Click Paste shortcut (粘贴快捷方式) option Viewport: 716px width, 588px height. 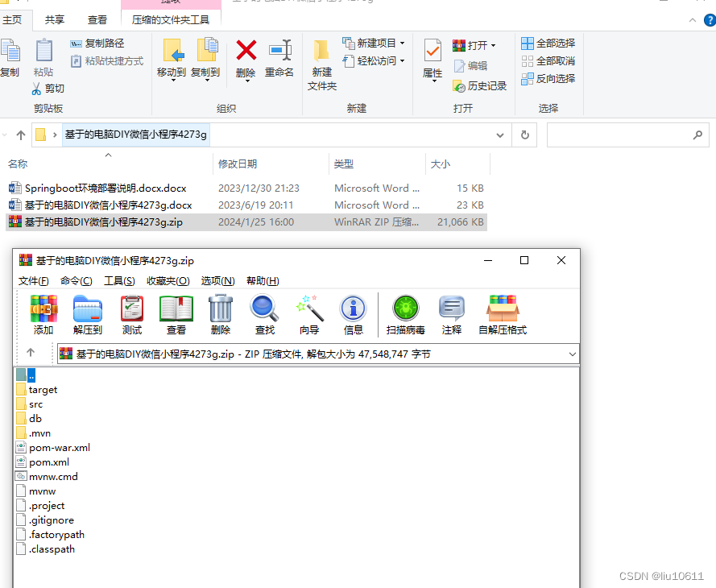pos(107,61)
